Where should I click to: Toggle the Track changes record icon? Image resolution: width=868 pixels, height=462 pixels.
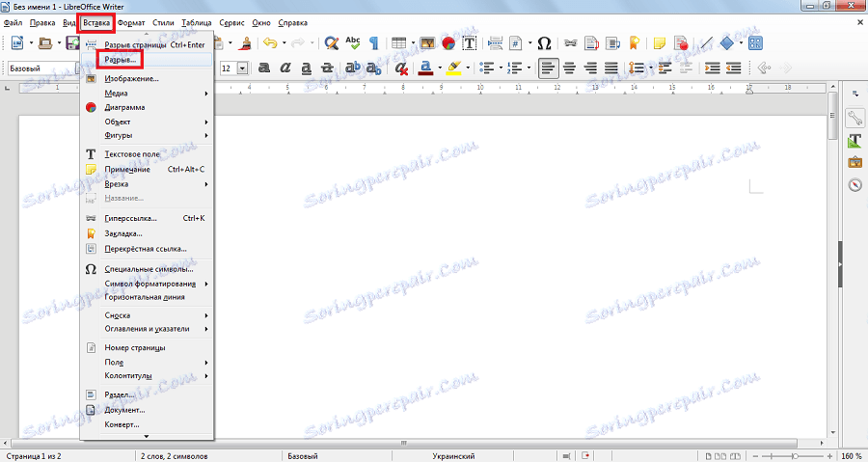[681, 43]
